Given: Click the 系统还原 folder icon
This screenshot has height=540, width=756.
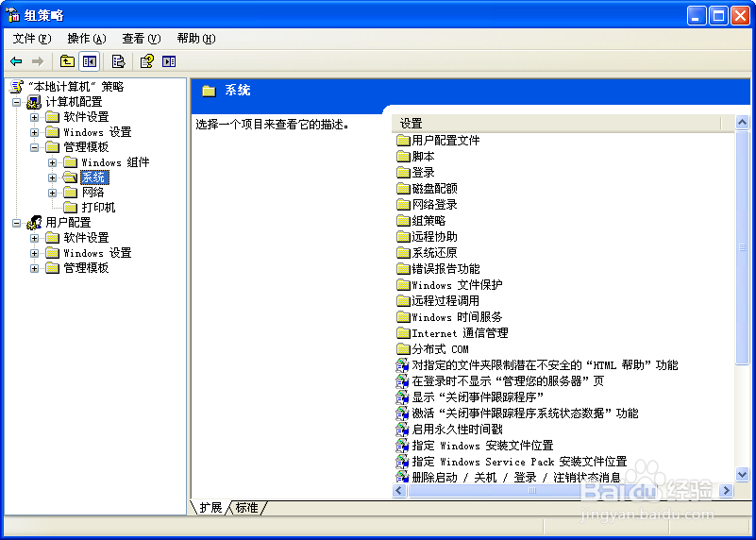Looking at the screenshot, I should tap(403, 253).
